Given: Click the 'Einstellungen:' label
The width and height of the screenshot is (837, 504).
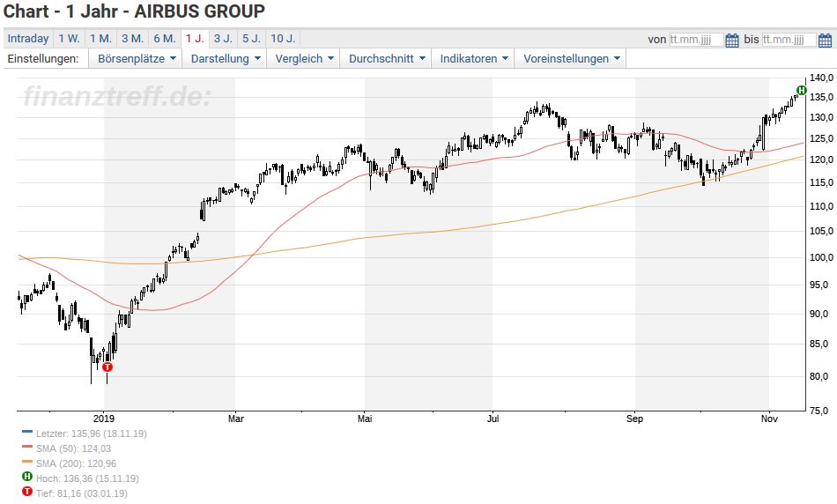Looking at the screenshot, I should [x=42, y=59].
